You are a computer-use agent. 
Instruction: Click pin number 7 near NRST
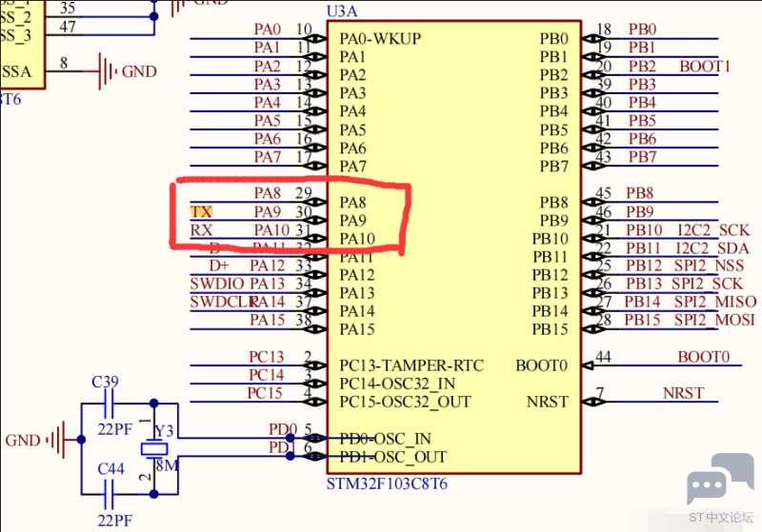[x=600, y=393]
